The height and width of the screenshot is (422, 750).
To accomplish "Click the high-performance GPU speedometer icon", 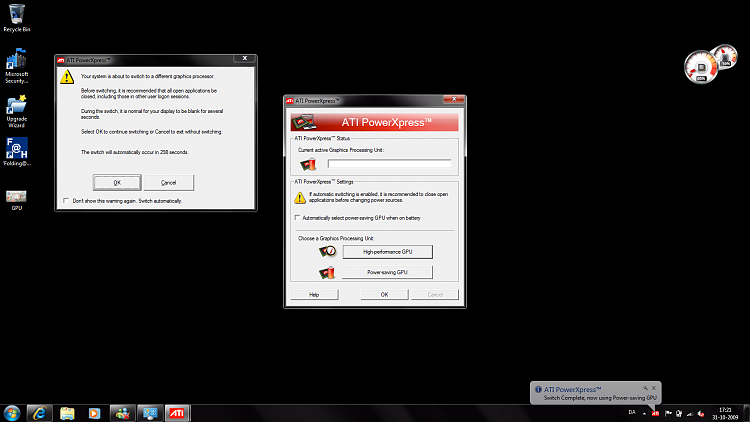I will pyautogui.click(x=328, y=251).
